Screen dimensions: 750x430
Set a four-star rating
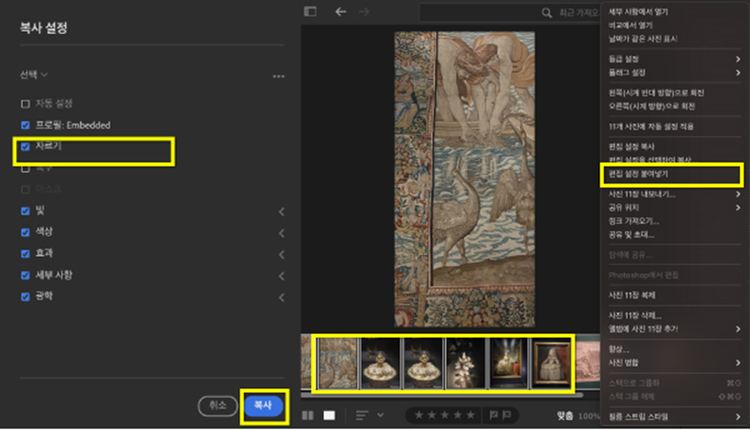(x=458, y=415)
